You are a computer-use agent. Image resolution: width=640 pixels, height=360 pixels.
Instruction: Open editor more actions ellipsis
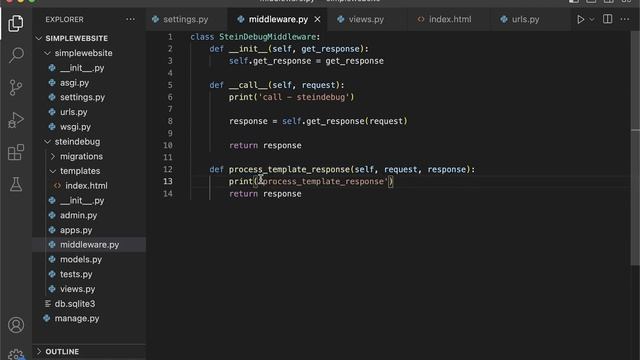tap(624, 19)
